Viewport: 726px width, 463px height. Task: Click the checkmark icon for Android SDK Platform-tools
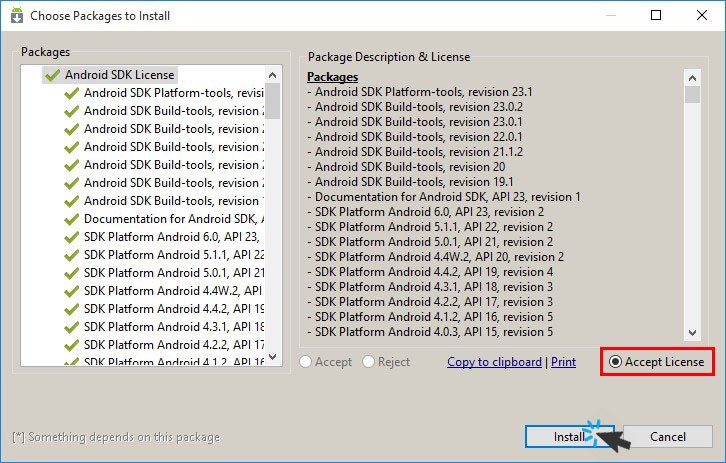coord(71,93)
